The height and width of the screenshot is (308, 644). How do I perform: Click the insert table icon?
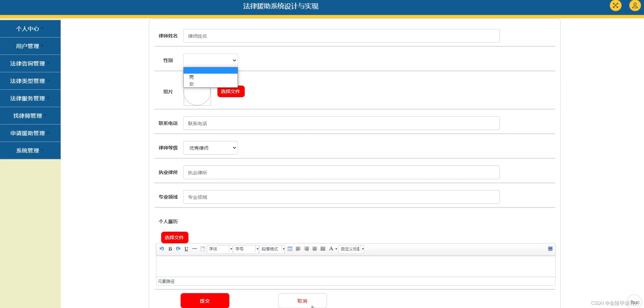(x=290, y=249)
